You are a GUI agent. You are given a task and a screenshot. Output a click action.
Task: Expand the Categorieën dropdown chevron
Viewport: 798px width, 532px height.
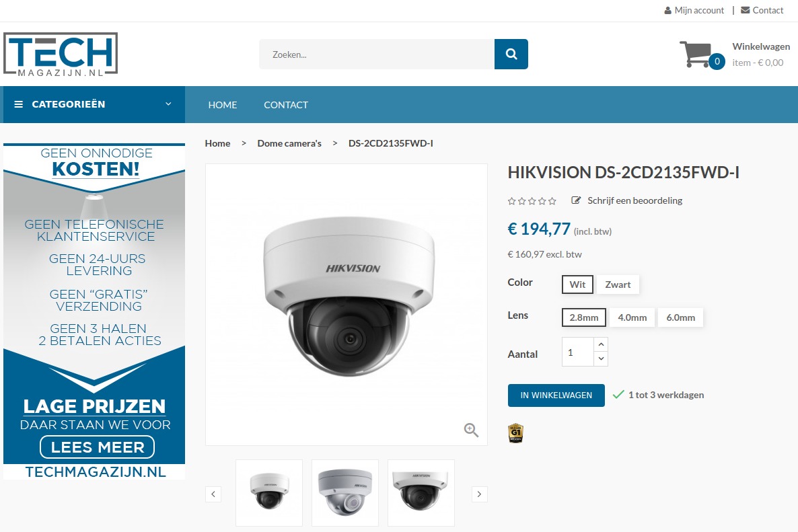(168, 104)
